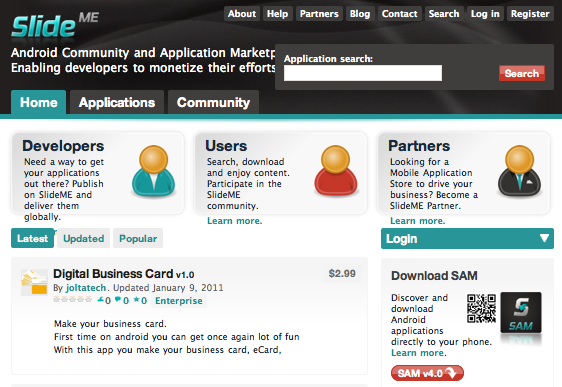562x387 pixels.
Task: Click the Developers card heading
Action: [63, 146]
